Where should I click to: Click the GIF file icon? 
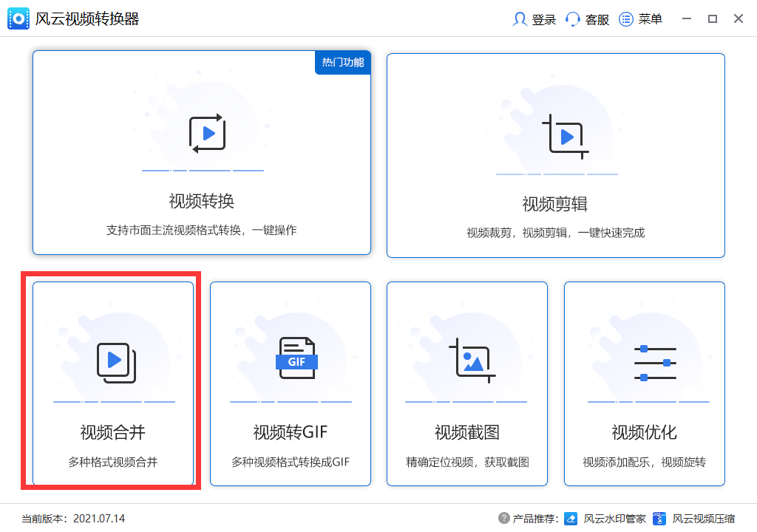point(296,358)
